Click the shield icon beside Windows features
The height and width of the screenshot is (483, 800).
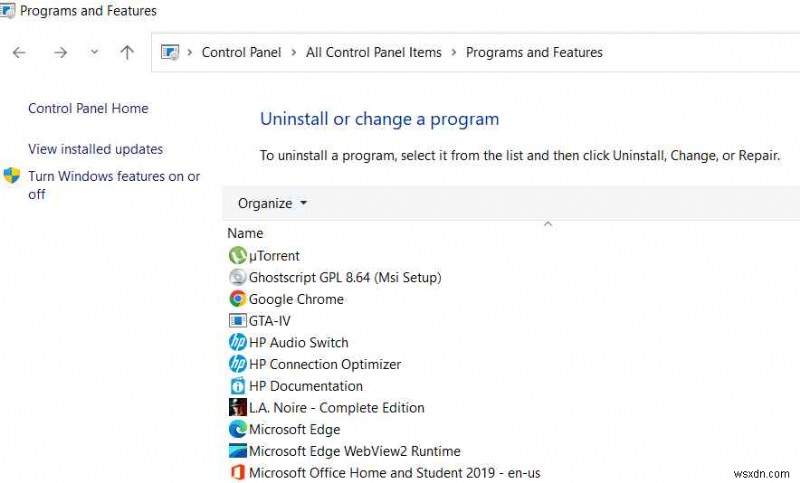click(12, 176)
